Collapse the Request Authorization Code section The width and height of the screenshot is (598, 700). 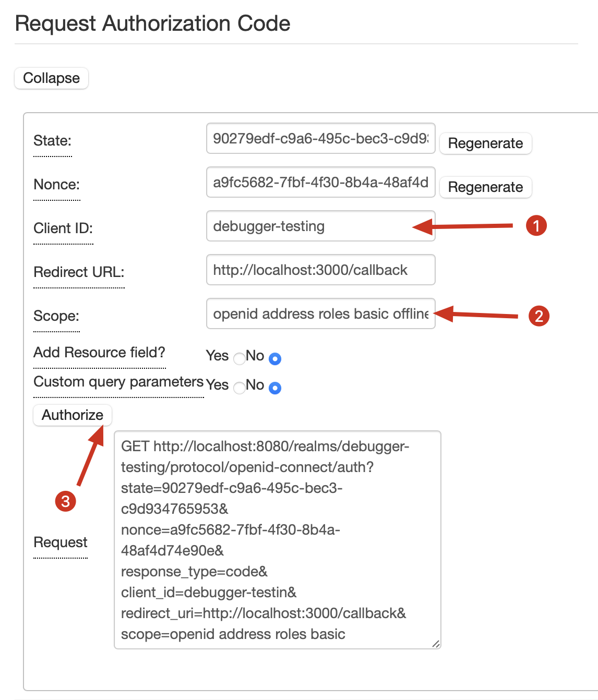[x=51, y=78]
